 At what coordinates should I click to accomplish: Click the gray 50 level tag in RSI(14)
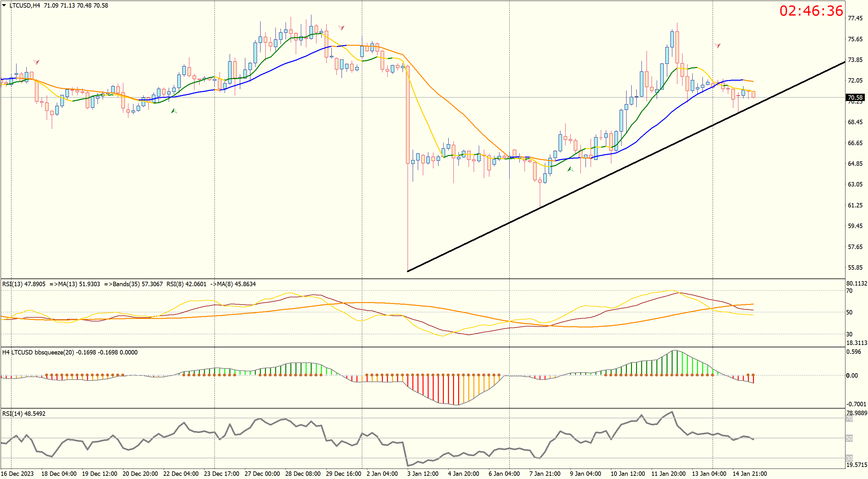[850, 438]
